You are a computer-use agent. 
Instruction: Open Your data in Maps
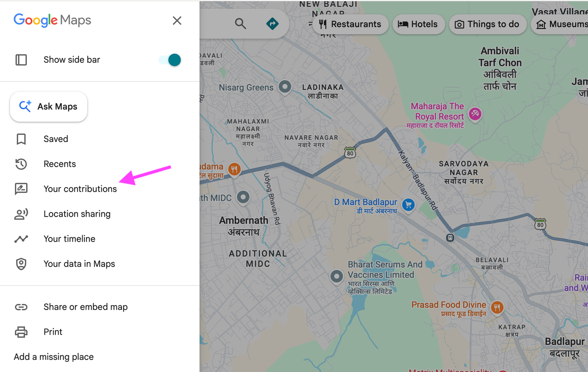pos(79,264)
